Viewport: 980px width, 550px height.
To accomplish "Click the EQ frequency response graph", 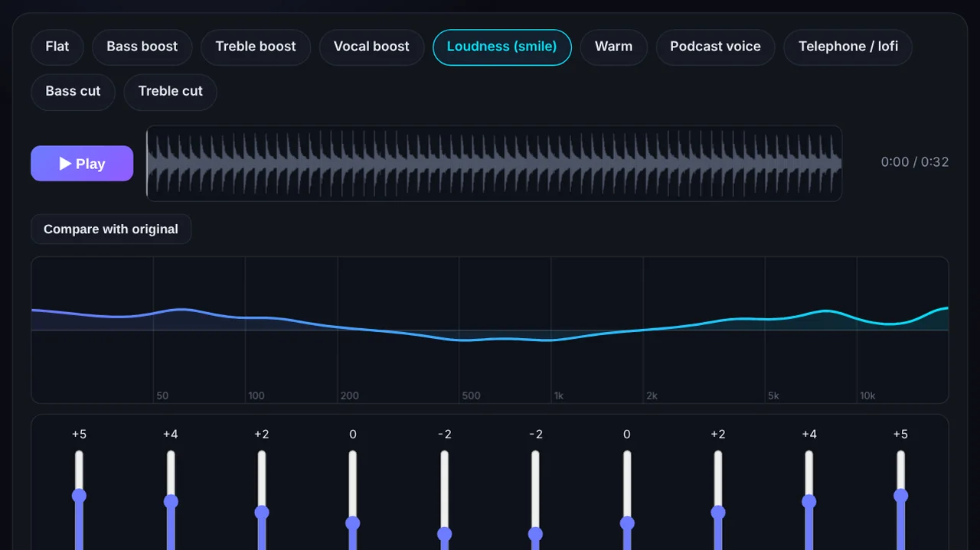I will pos(490,330).
